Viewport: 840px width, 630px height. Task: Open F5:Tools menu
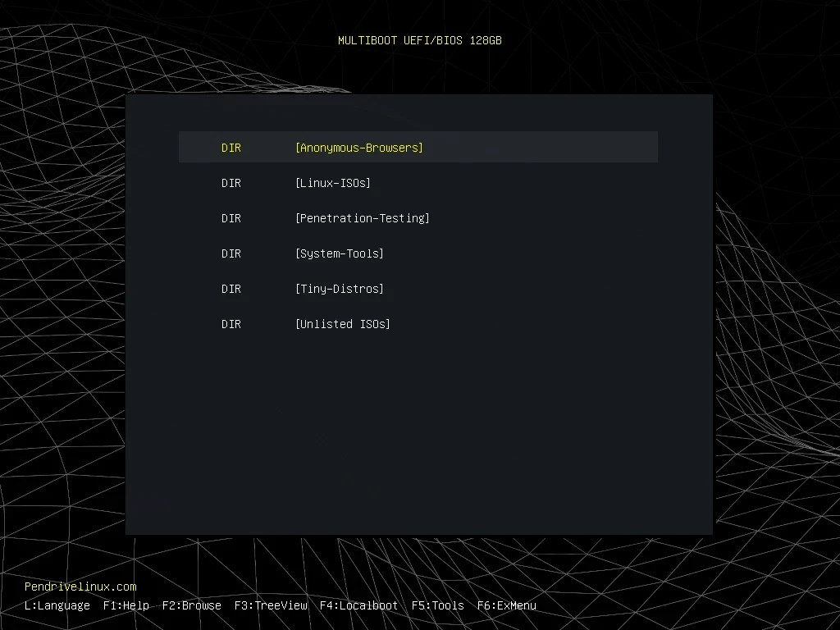[438, 606]
